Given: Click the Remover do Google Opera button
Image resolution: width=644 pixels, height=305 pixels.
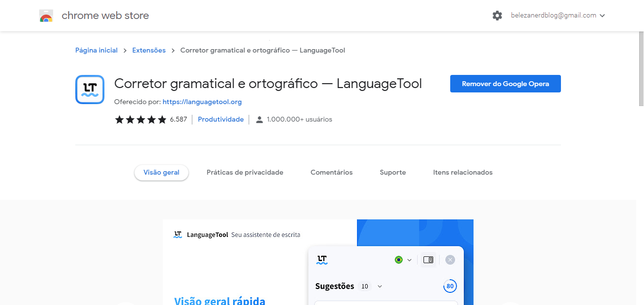Looking at the screenshot, I should pyautogui.click(x=506, y=84).
